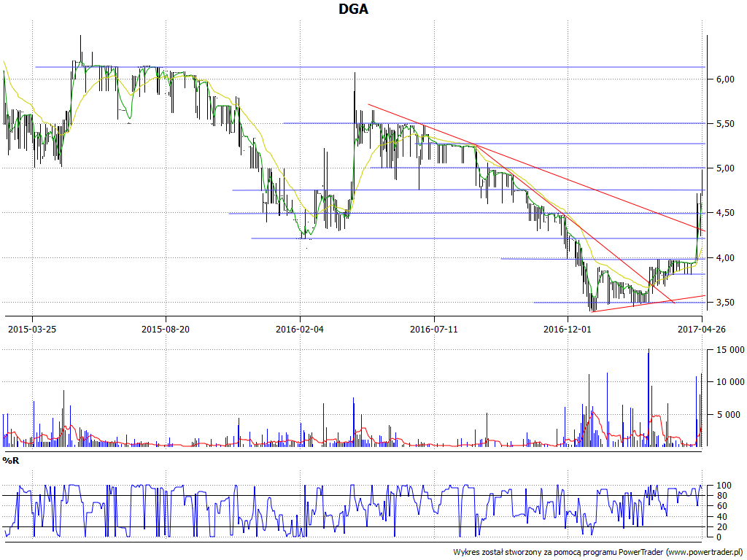Click the 20 level on %R axis
The width and height of the screenshot is (747, 560).
[720, 527]
